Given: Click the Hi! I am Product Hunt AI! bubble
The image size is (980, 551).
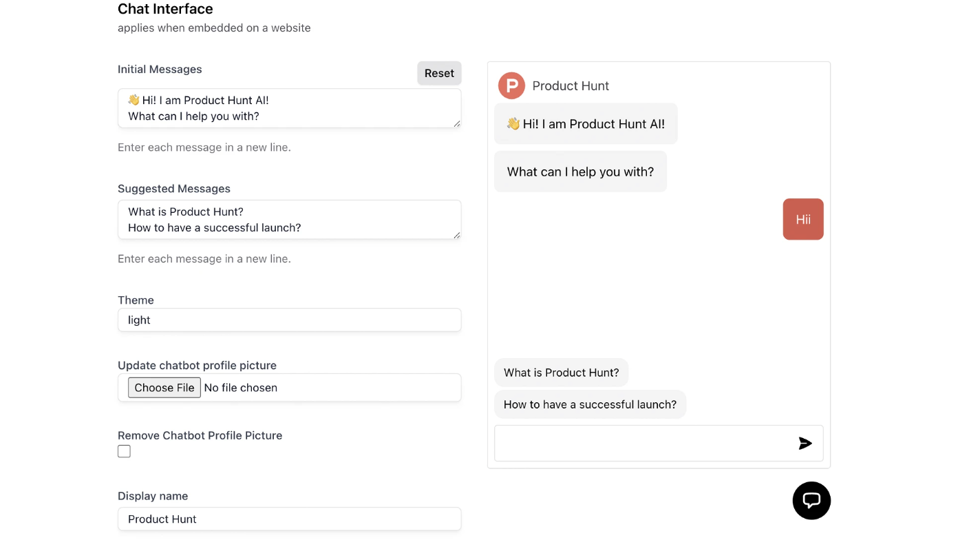Looking at the screenshot, I should 586,124.
